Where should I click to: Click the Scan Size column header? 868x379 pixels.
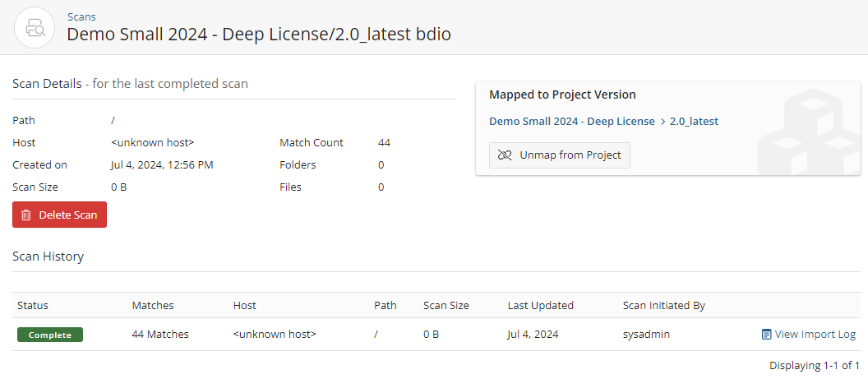[x=446, y=305]
